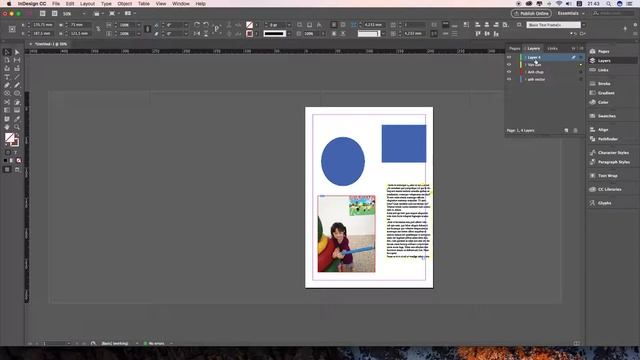Switch to the Links tab in panel
The width and height of the screenshot is (640, 360).
tap(552, 49)
